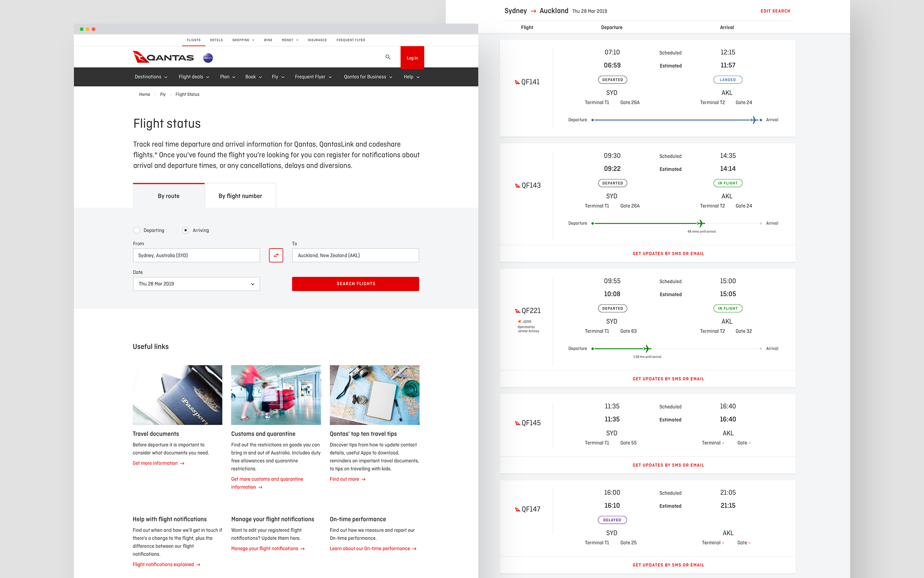
Task: Click the QF221 Qantas tail icon
Action: pos(517,311)
